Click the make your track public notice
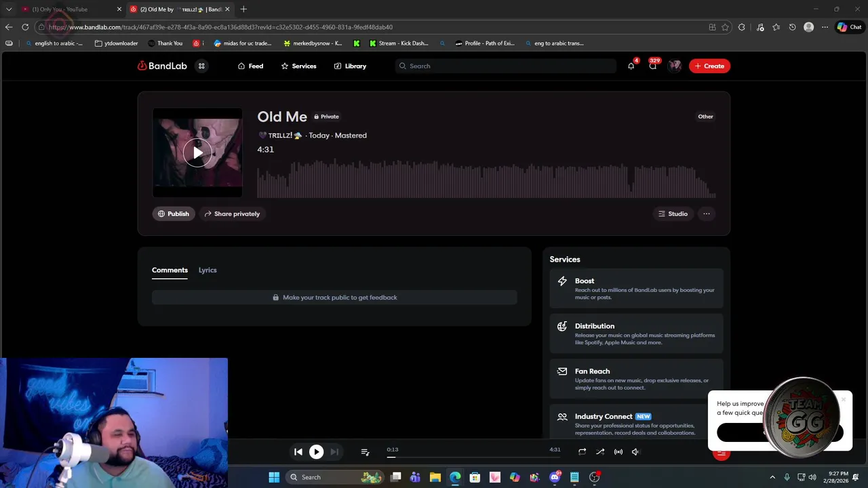The height and width of the screenshot is (488, 868). pyautogui.click(x=334, y=298)
